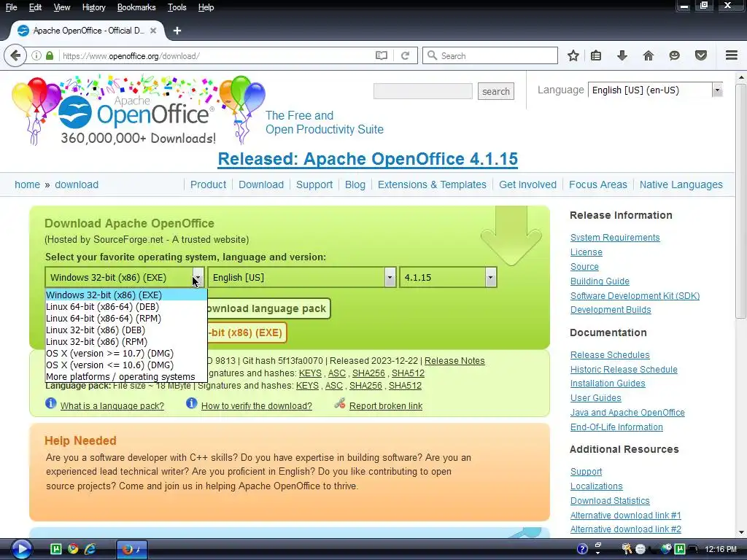The width and height of the screenshot is (747, 560).
Task: Click Download language pack button
Action: (x=268, y=308)
